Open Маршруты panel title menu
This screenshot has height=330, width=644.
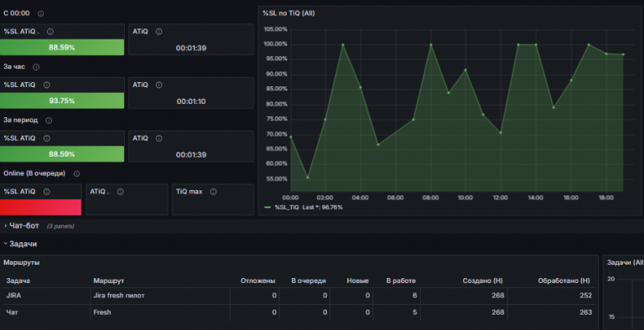[21, 262]
